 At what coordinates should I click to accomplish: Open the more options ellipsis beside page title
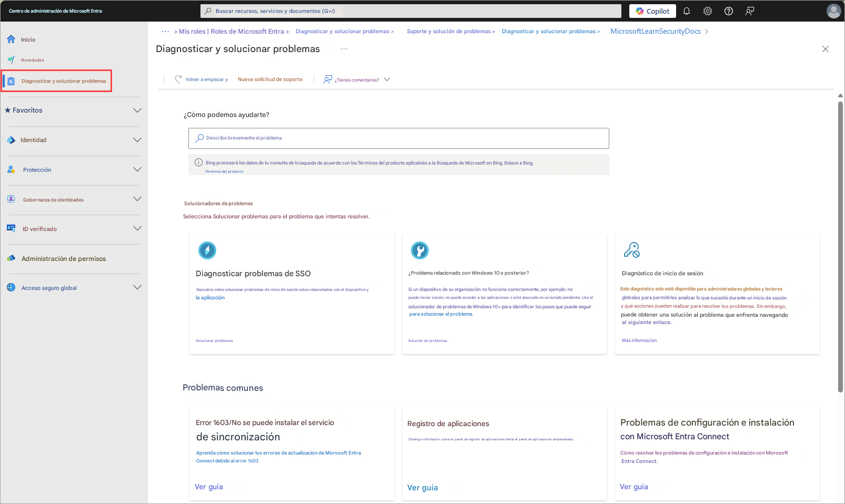[x=344, y=49]
